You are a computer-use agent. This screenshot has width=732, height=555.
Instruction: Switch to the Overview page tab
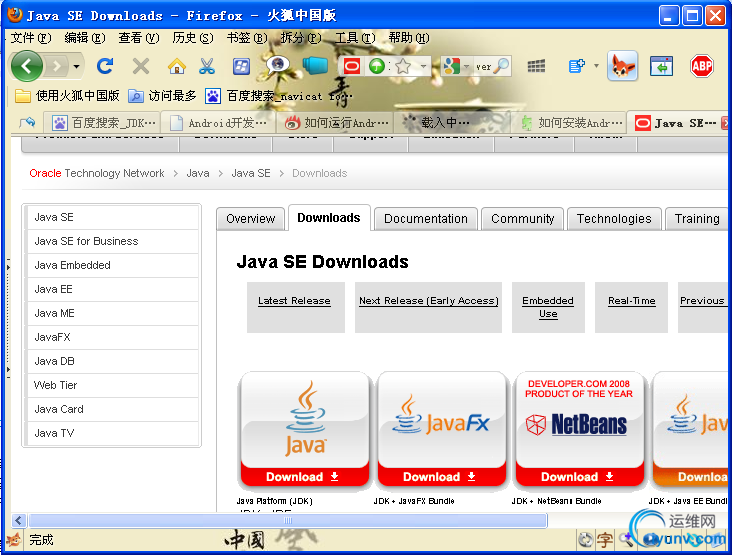[x=251, y=219]
